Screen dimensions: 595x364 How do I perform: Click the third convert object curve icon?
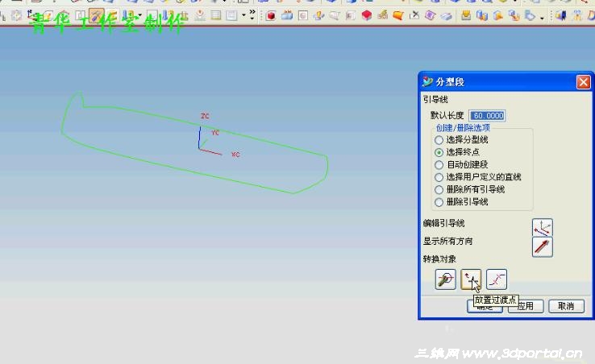pyautogui.click(x=497, y=279)
